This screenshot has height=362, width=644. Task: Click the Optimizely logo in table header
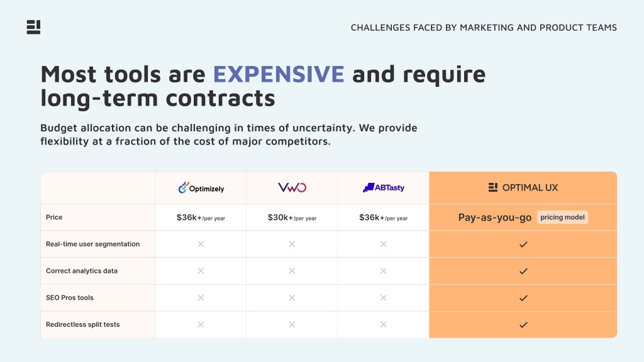pos(201,188)
